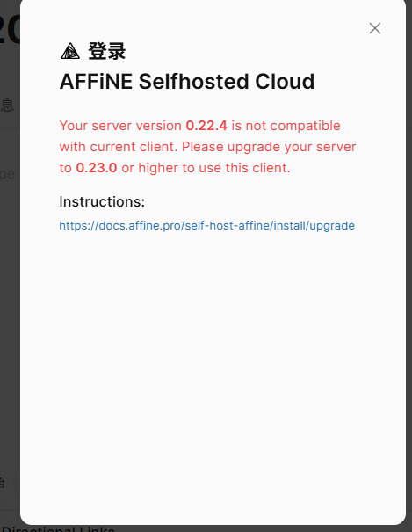This screenshot has width=412, height=532.
Task: Click the large partially hidden title behind dialog
Action: [x=10, y=29]
